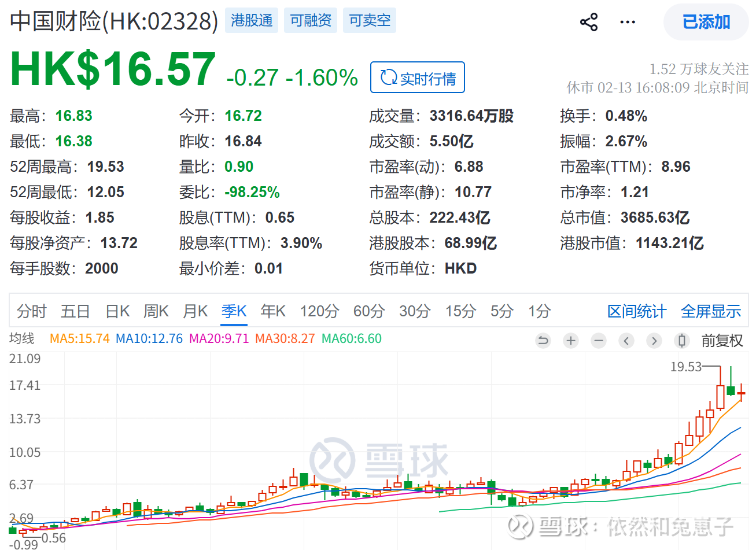
Task: Select the 季K chart tab
Action: click(234, 311)
